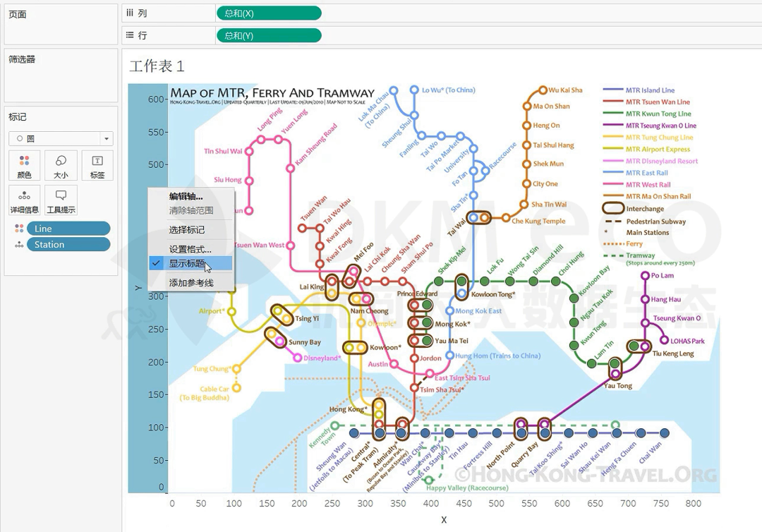Choose 选择标记 from the context menu
This screenshot has width=762, height=532.
[190, 230]
